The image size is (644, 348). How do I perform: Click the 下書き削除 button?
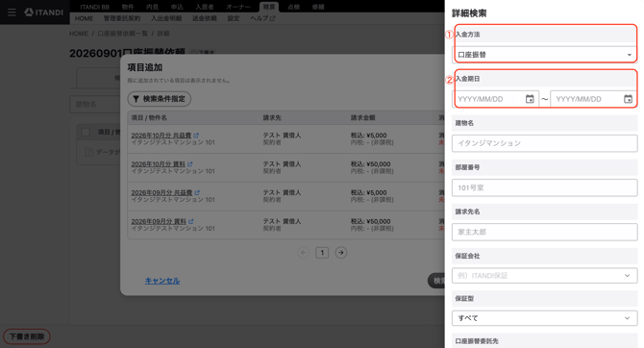point(27,336)
